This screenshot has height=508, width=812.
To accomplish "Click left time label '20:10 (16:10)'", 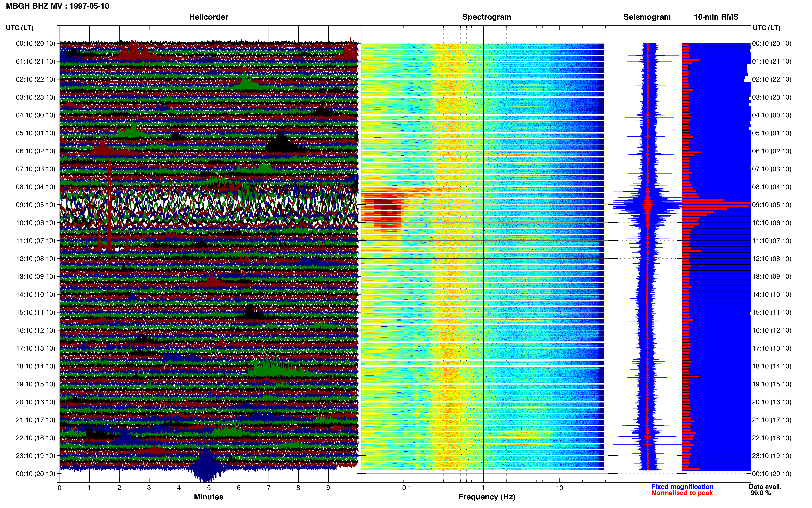I will click(36, 402).
